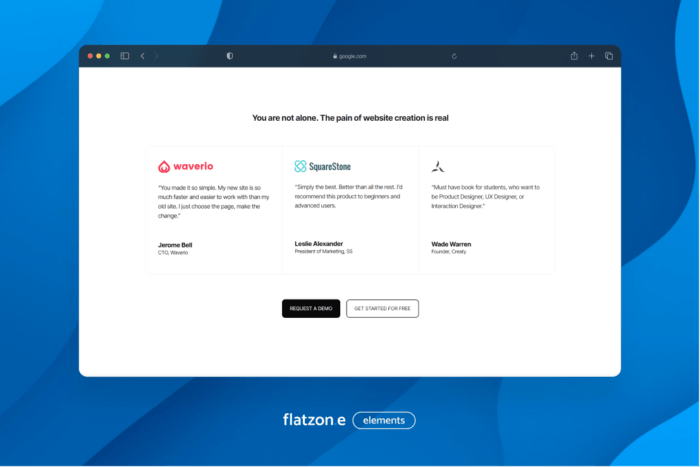Viewport: 700px width, 467px height.
Task: Click the privacy shield icon
Action: coord(230,56)
